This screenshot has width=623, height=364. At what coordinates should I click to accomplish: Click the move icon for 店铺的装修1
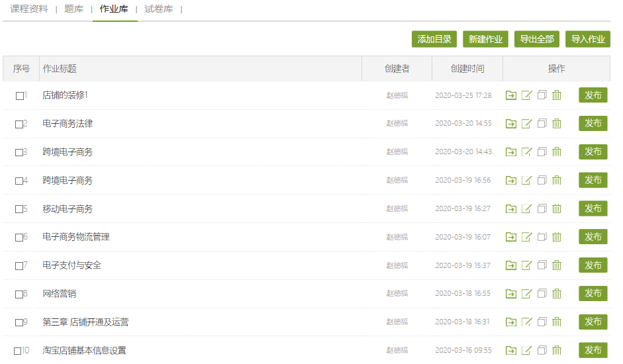click(x=510, y=95)
